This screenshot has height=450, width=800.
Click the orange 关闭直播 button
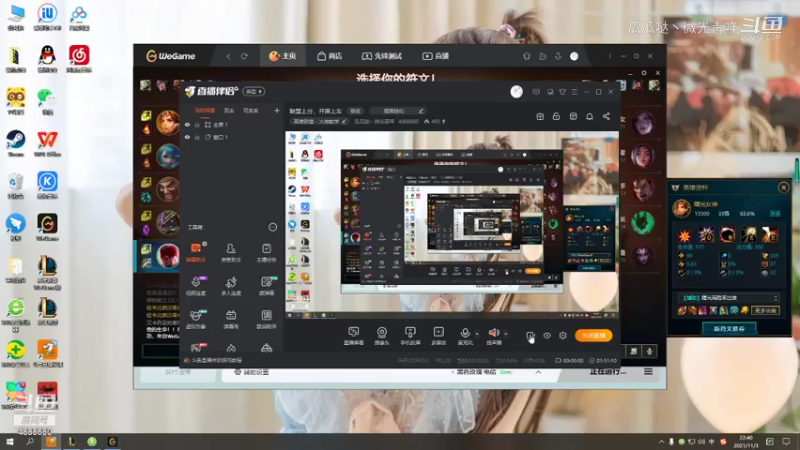tap(594, 336)
